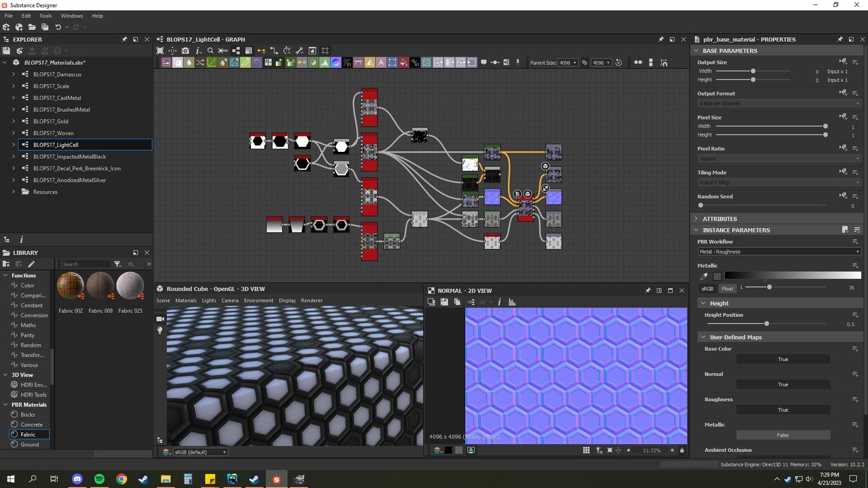The image size is (868, 488).
Task: Click the Text node icon in graph toolbar
Action: pos(381,63)
